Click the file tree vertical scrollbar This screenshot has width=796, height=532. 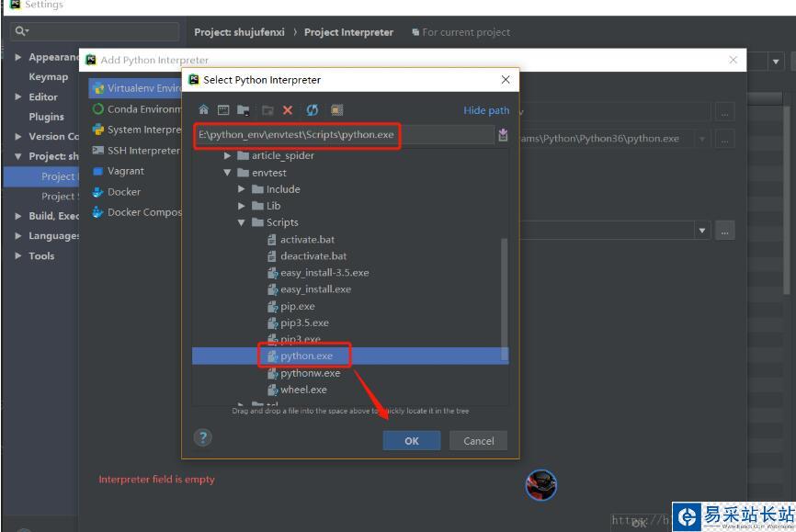504,300
